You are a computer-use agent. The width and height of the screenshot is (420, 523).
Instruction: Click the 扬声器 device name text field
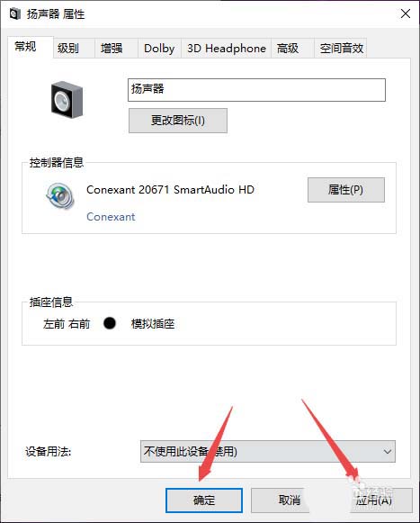pos(256,90)
